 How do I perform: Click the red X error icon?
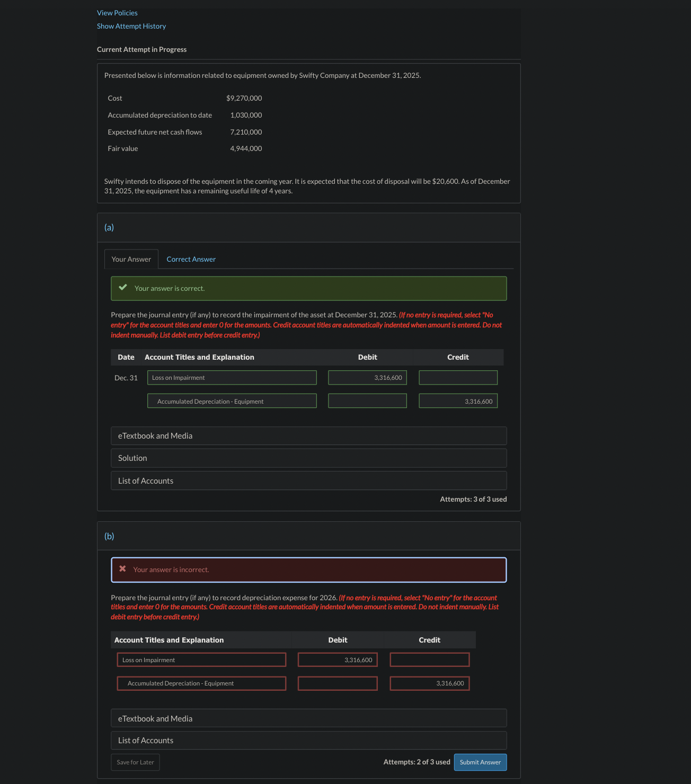[x=122, y=568]
